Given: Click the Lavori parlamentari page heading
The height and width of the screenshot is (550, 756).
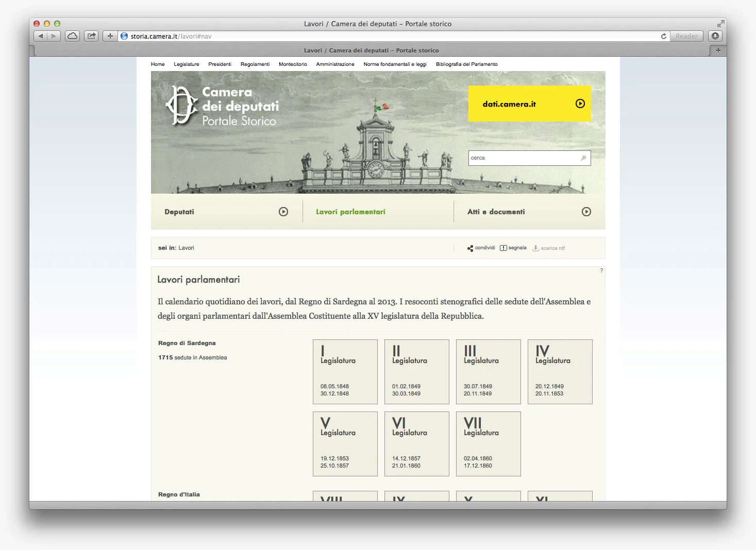Looking at the screenshot, I should point(198,280).
